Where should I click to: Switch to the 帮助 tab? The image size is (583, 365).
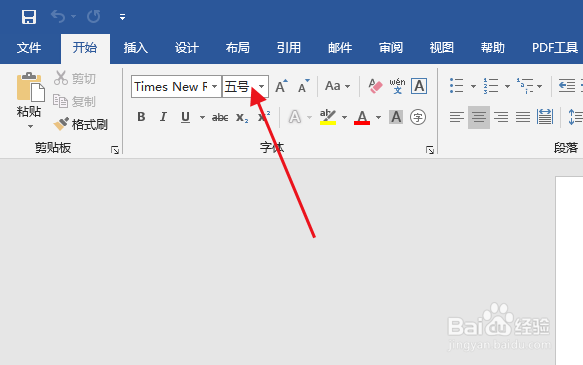click(x=493, y=48)
